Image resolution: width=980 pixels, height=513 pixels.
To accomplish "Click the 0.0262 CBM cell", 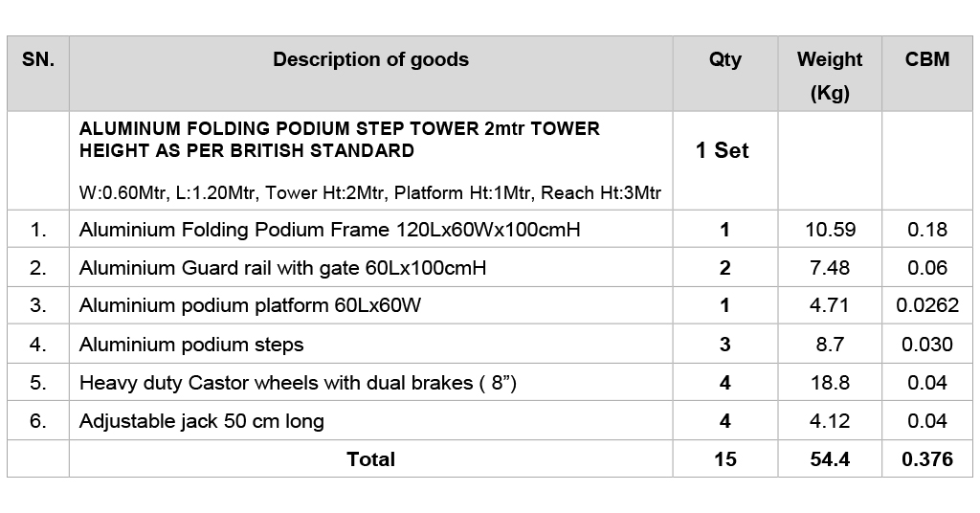I will (927, 305).
